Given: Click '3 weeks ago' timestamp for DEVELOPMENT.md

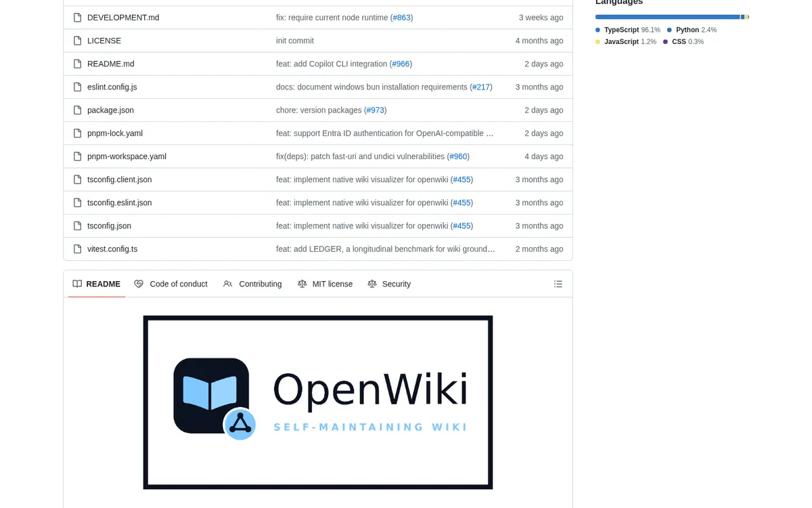Looking at the screenshot, I should pyautogui.click(x=541, y=18).
